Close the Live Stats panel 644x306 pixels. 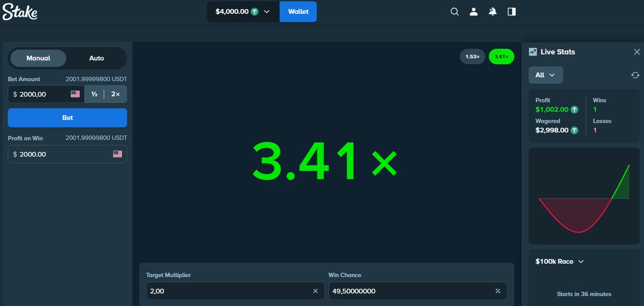(x=637, y=52)
